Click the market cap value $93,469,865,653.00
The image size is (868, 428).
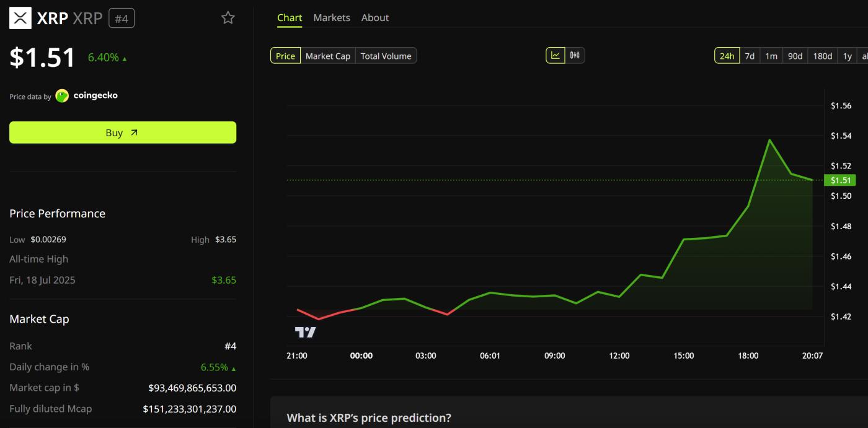tap(192, 388)
